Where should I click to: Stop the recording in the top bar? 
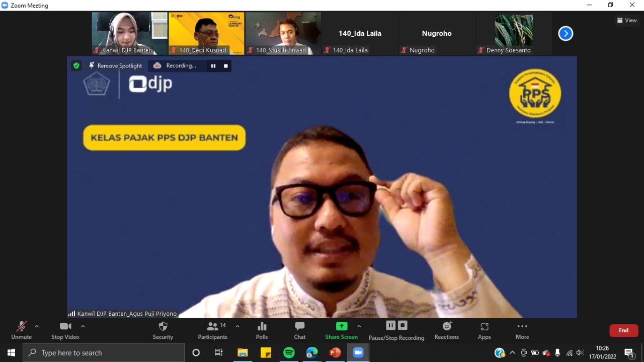pyautogui.click(x=226, y=66)
